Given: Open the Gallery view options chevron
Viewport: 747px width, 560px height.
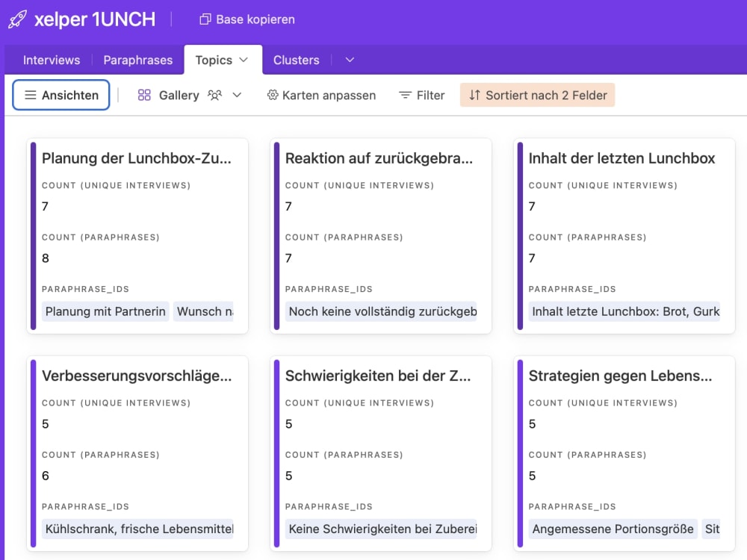Looking at the screenshot, I should (x=237, y=96).
